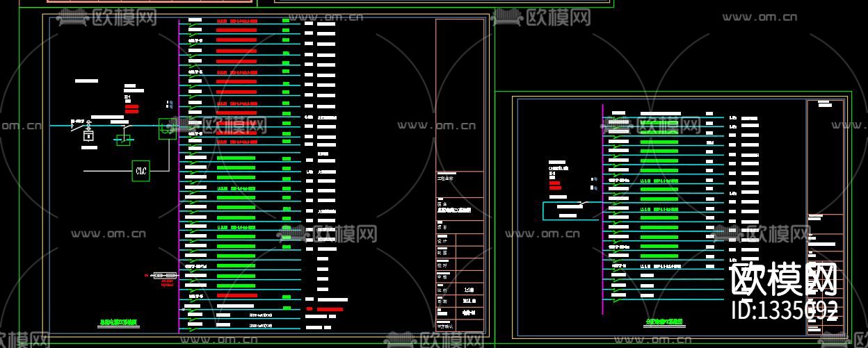Select the '工程名称' title block cell
The width and height of the screenshot is (868, 348).
(x=460, y=183)
